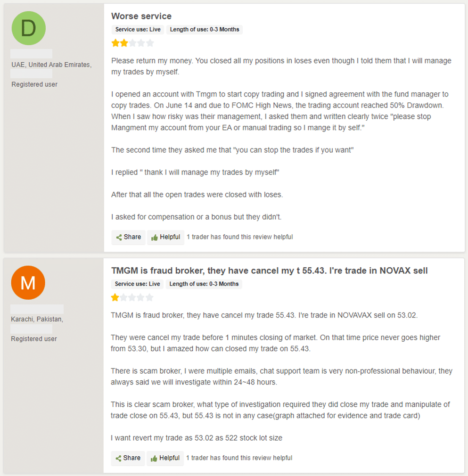Click thumbs-up icon in second review
This screenshot has width=468, height=476.
pyautogui.click(x=154, y=459)
